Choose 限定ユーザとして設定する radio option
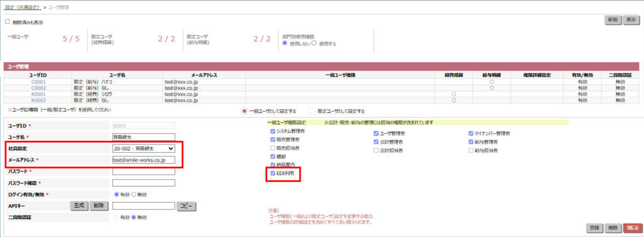The width and height of the screenshot is (644, 238). pyautogui.click(x=312, y=111)
